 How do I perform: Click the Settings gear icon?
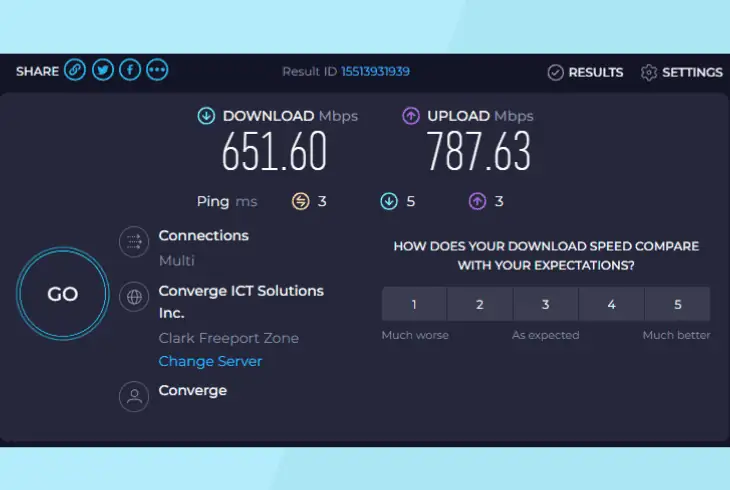click(x=649, y=73)
